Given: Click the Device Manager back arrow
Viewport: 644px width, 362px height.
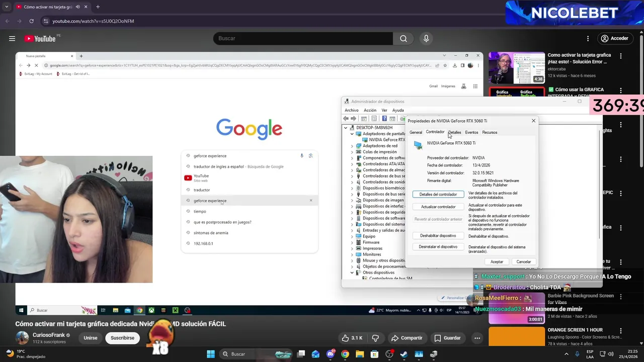Looking at the screenshot, I should (346, 119).
